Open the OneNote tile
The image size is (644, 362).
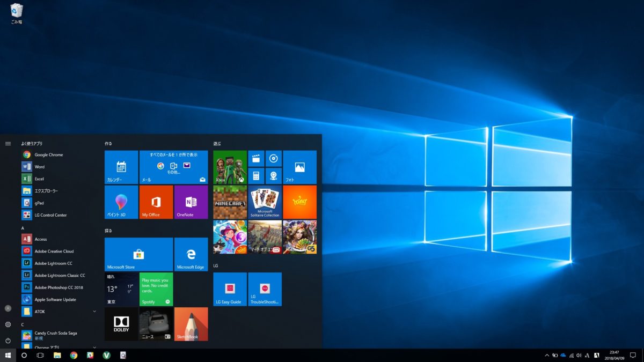191,202
